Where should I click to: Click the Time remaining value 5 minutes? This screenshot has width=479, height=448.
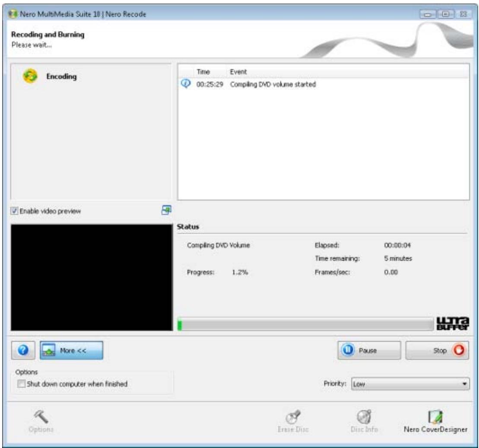click(398, 258)
